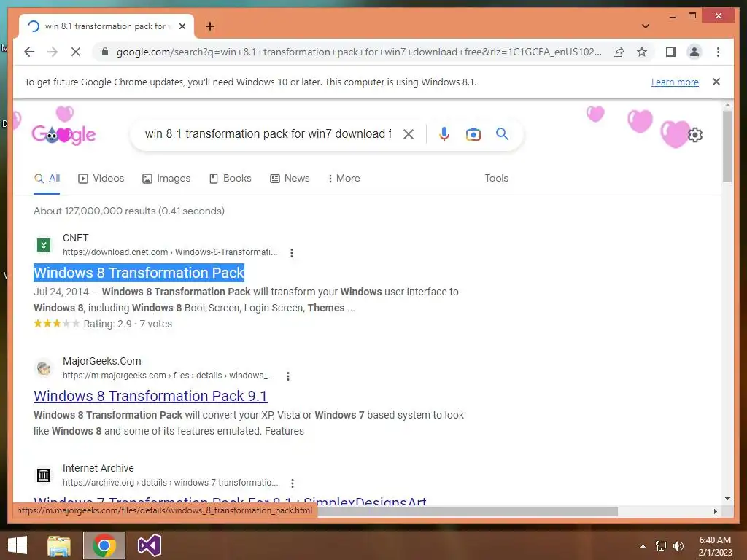747x560 pixels.
Task: Click the share page icon in address bar
Action: tap(619, 52)
